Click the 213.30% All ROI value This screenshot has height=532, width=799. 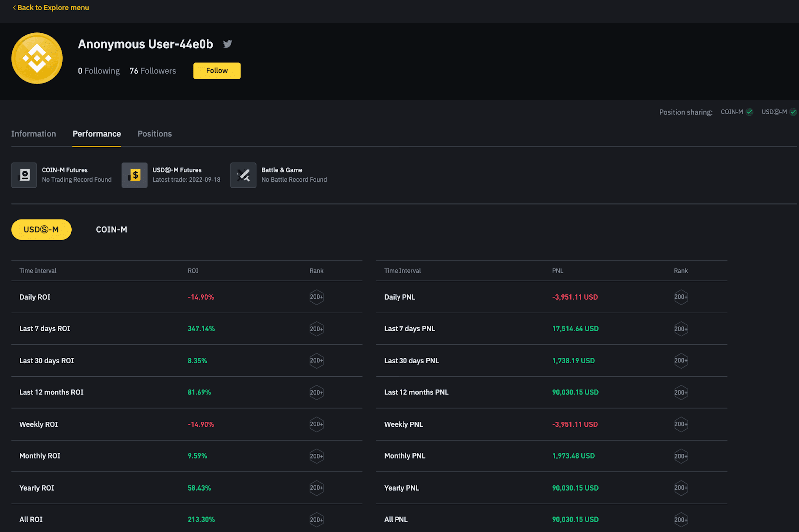click(201, 520)
